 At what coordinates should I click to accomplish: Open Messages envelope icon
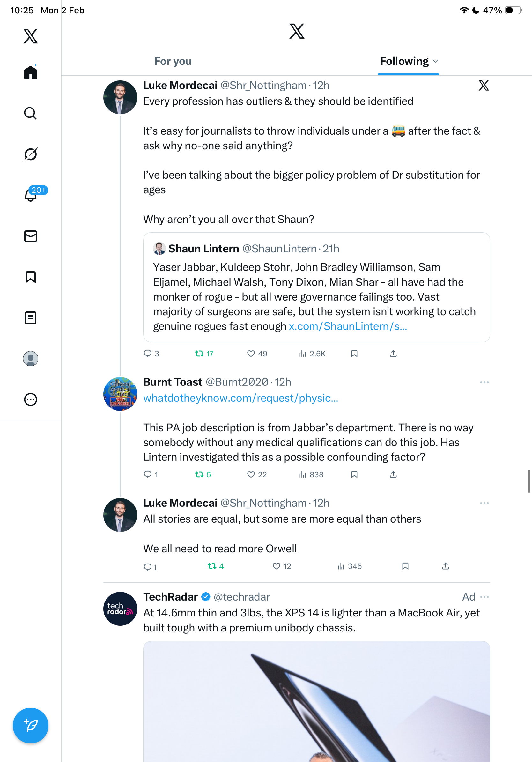coord(31,236)
